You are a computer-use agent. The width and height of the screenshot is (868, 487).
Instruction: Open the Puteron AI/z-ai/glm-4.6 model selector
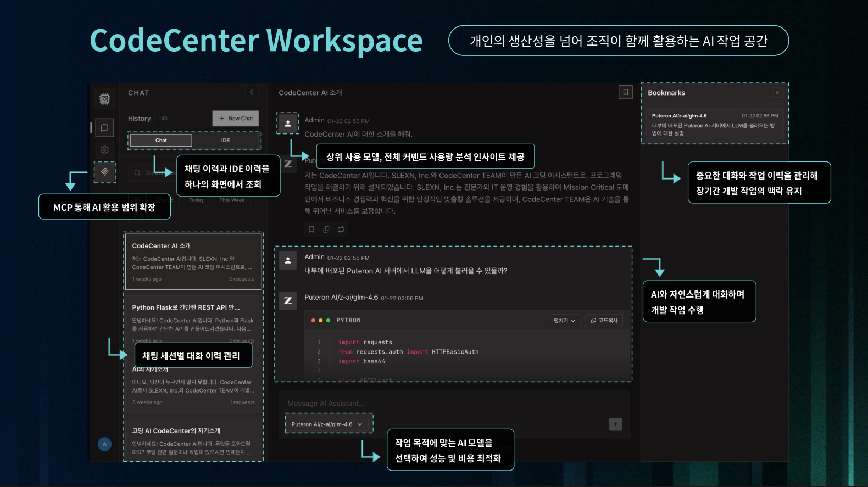point(327,424)
